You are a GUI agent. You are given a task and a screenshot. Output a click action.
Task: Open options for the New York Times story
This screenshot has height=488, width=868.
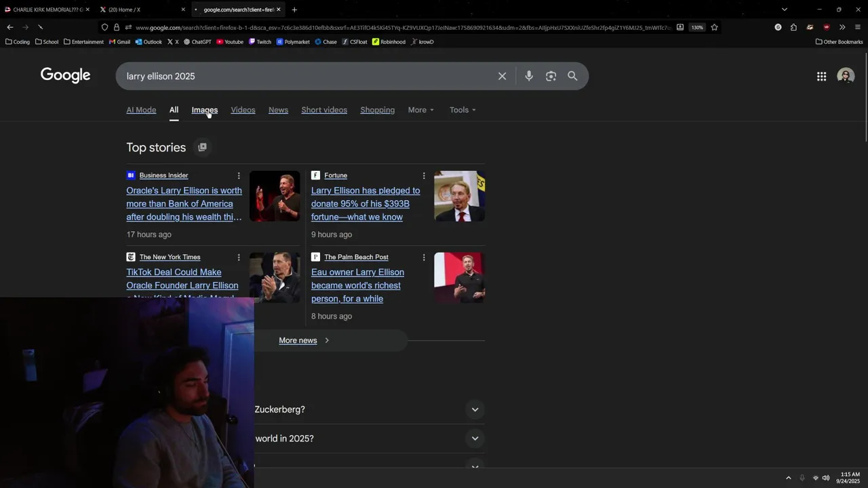tap(239, 258)
